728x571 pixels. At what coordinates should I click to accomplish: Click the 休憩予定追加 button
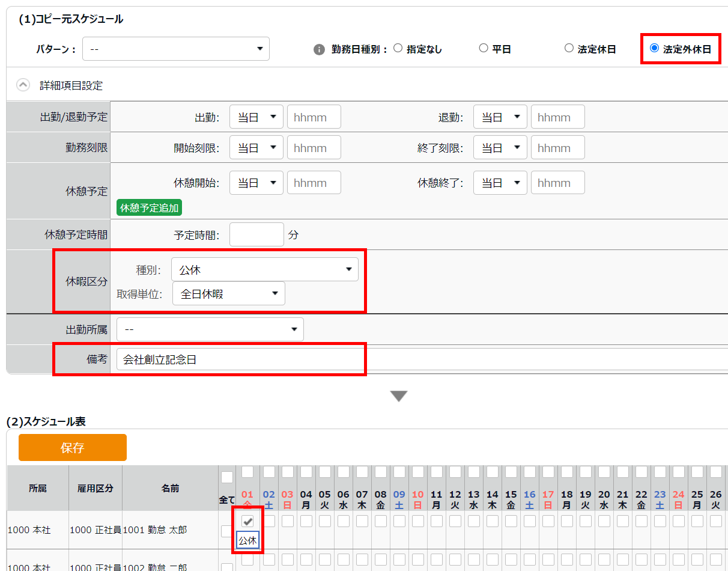(x=149, y=208)
